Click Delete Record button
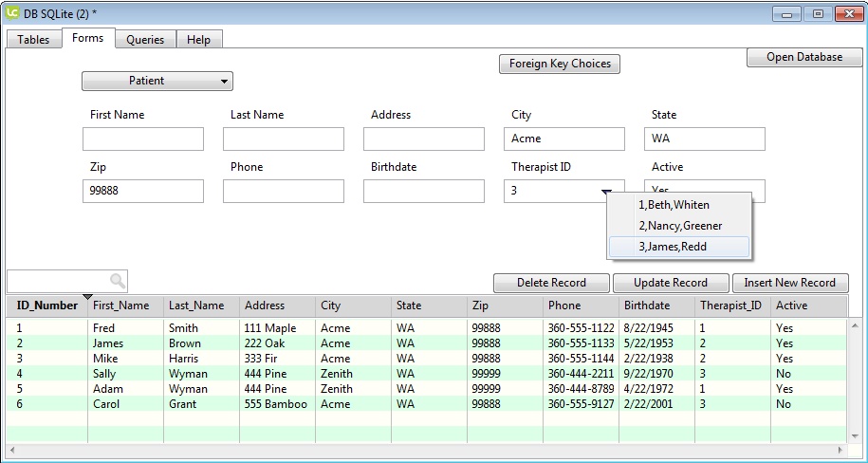 point(551,283)
